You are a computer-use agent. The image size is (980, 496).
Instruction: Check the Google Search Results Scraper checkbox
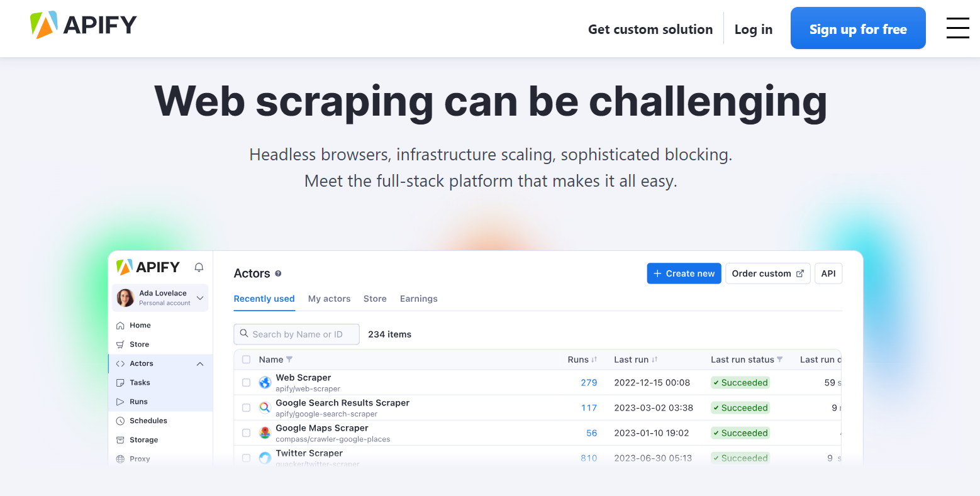(x=247, y=407)
